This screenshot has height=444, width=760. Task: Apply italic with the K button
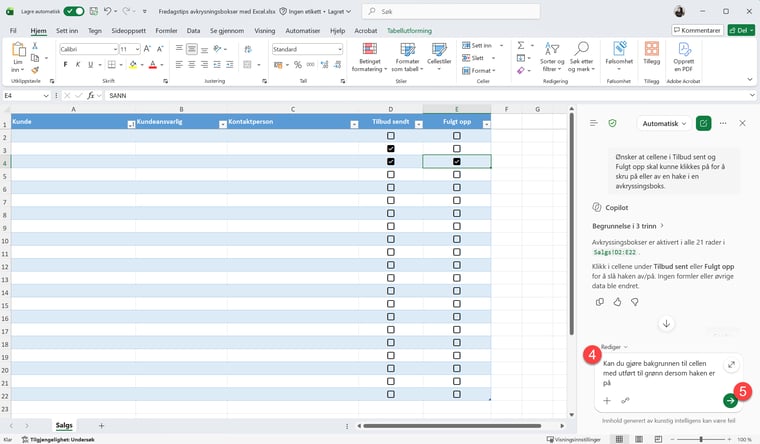[78, 64]
